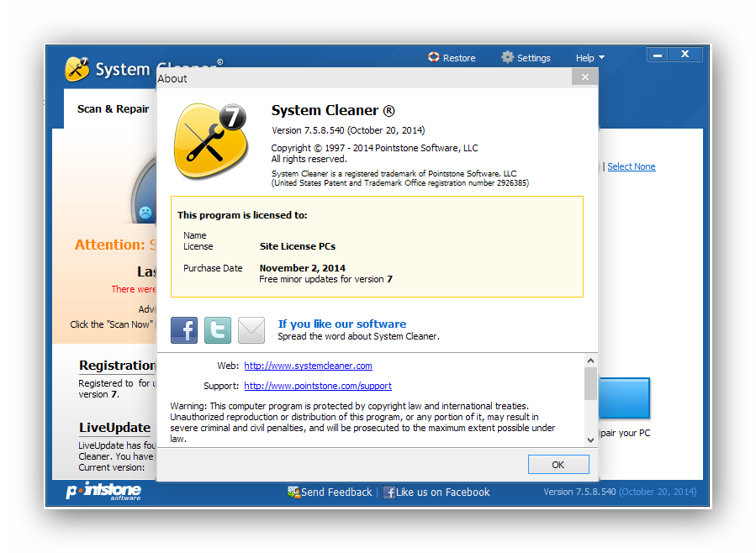Click the System Cleaner logo in main title bar
The height and width of the screenshot is (553, 756).
(x=77, y=70)
